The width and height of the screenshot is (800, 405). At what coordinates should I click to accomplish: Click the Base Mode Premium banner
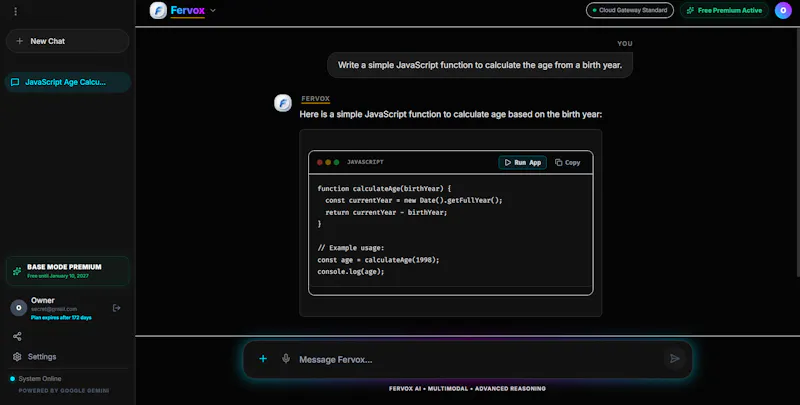click(x=67, y=271)
